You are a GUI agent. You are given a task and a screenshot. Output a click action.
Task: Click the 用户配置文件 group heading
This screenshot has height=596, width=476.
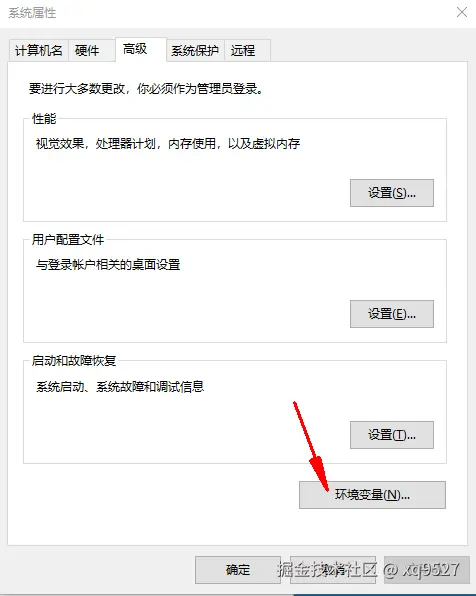point(68,239)
